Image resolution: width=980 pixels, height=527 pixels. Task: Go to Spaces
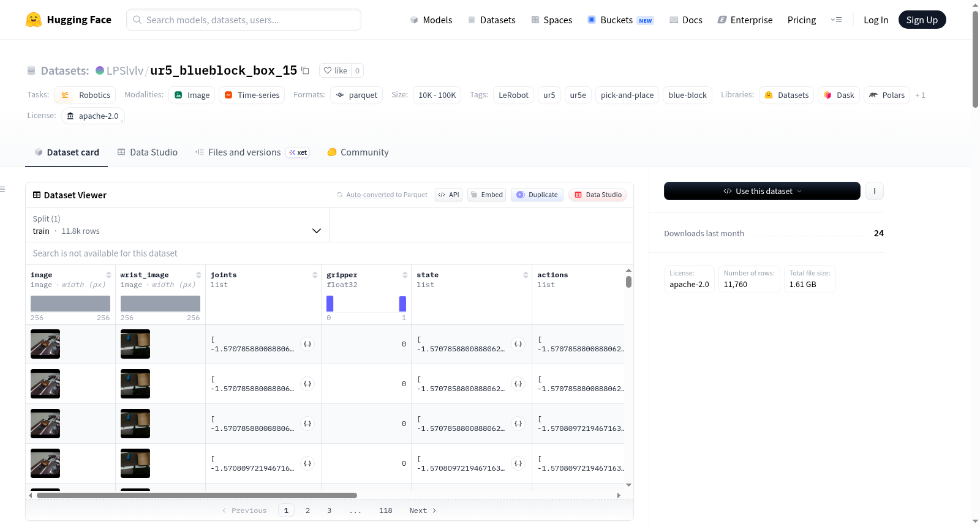(x=551, y=20)
